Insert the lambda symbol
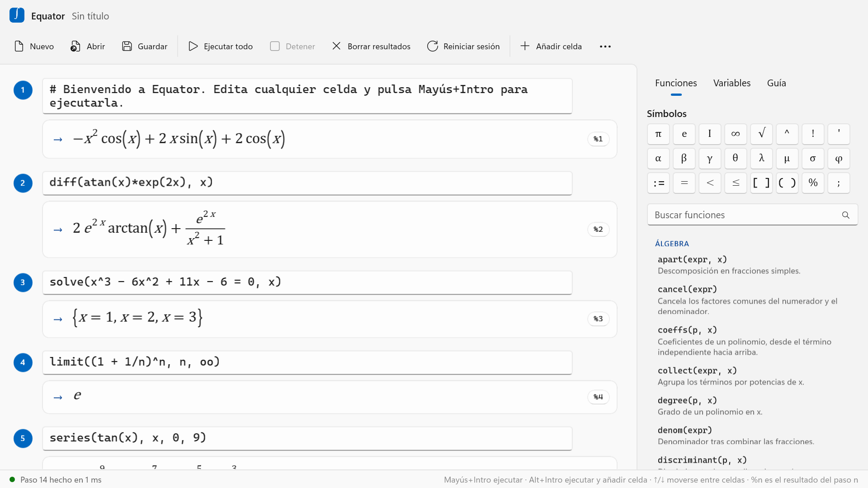 (x=761, y=159)
